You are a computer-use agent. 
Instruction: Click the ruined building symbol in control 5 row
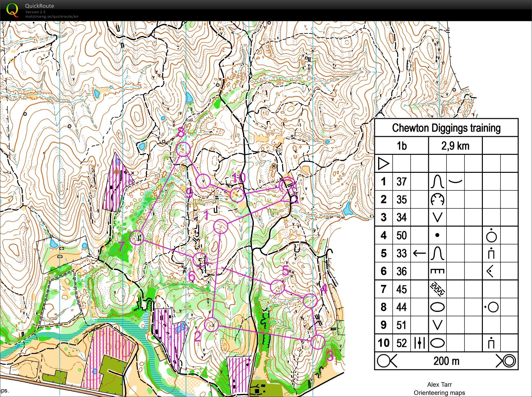click(x=492, y=253)
